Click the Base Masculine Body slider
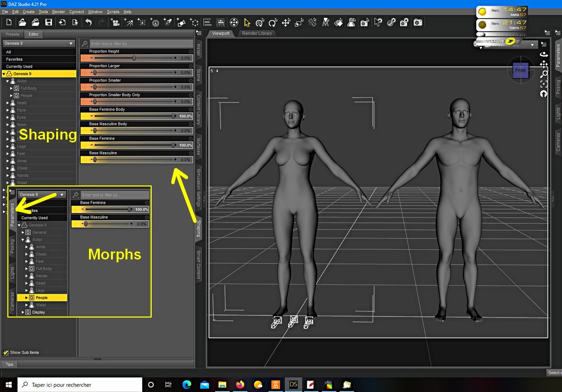 (x=136, y=131)
